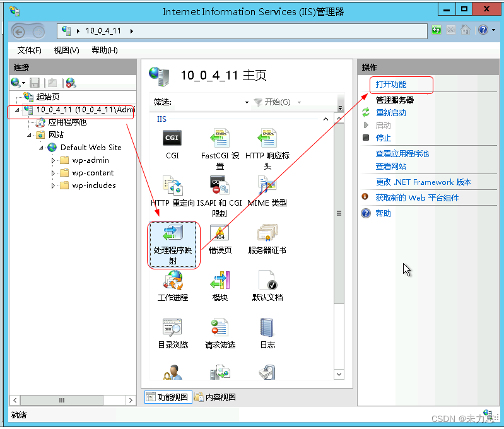
Task: Open the CGI feature icon
Action: tap(172, 138)
